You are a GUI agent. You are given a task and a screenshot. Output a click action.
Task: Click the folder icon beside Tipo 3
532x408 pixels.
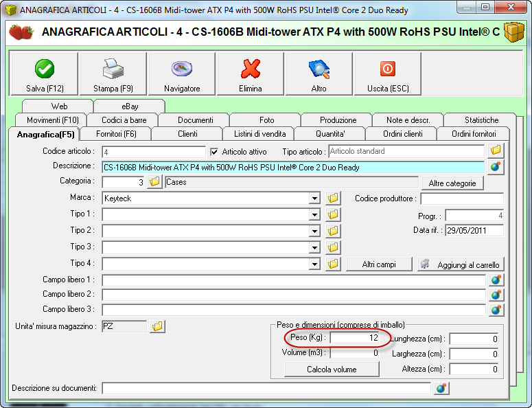(333, 247)
